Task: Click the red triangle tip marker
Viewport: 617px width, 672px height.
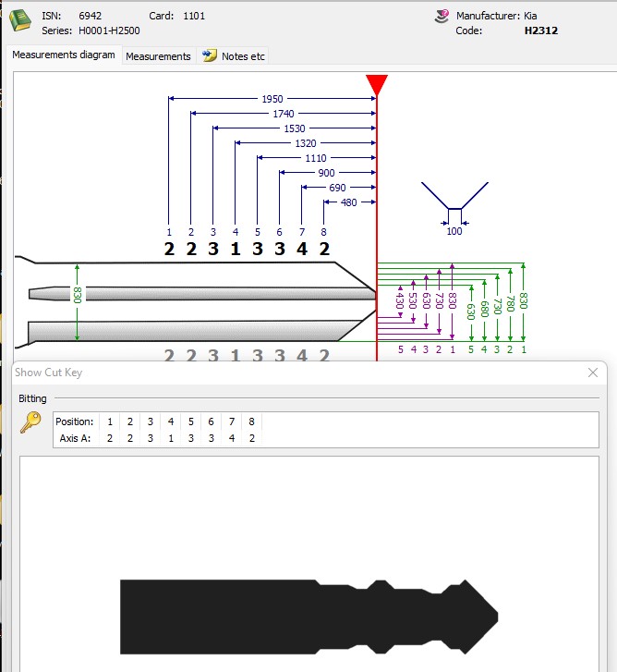Action: [x=377, y=85]
